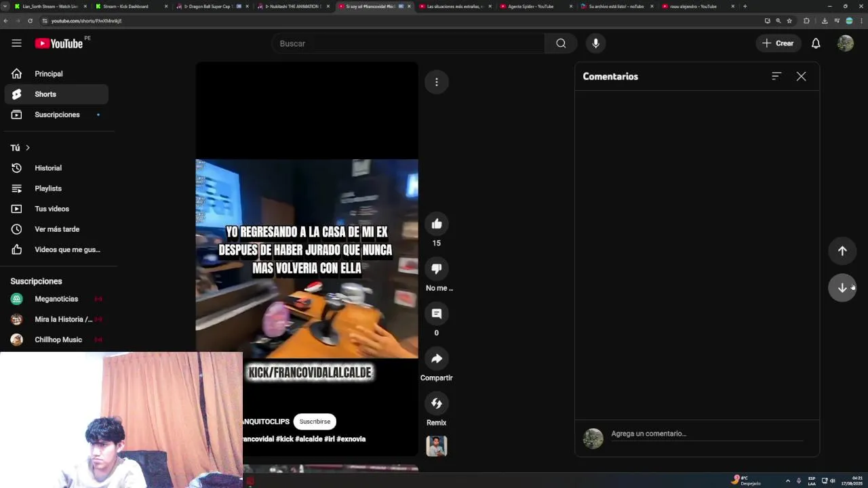This screenshot has width=868, height=488.
Task: Open the Short's three-dot options menu
Action: [437, 82]
